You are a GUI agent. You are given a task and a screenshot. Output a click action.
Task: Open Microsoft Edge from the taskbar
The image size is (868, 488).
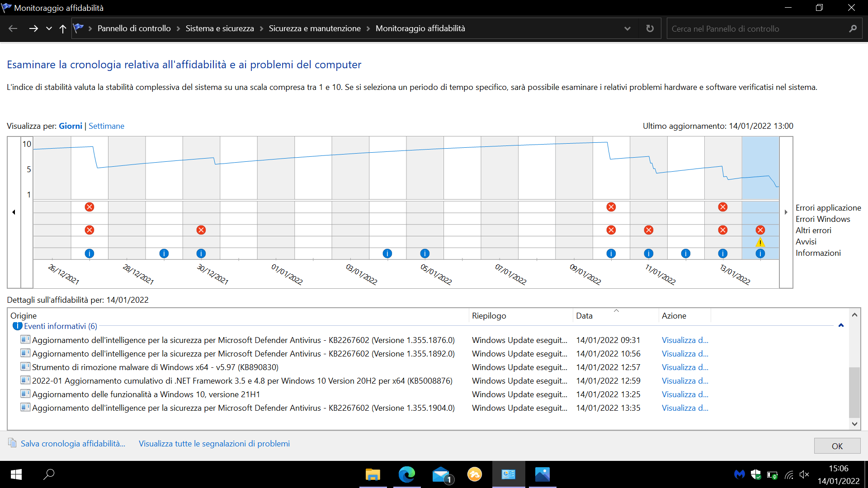coord(407,474)
